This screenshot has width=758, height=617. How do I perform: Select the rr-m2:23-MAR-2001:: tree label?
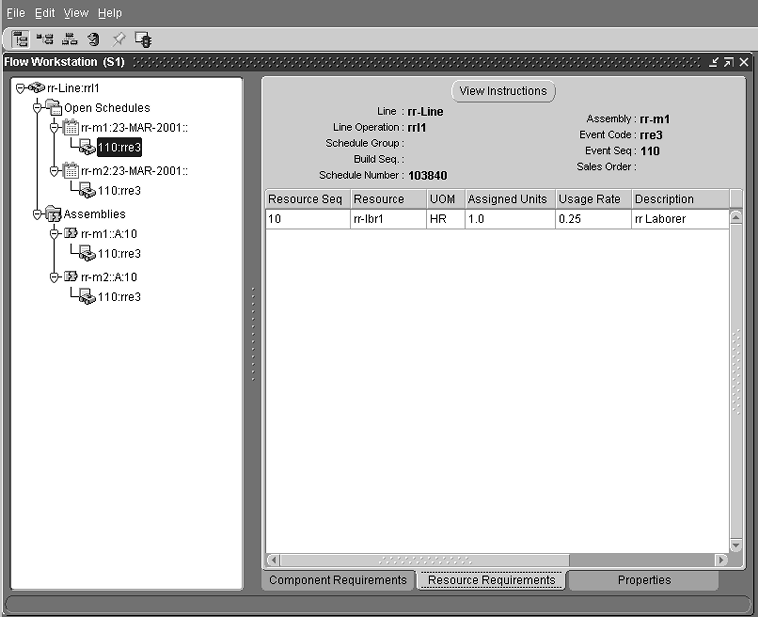click(x=134, y=171)
